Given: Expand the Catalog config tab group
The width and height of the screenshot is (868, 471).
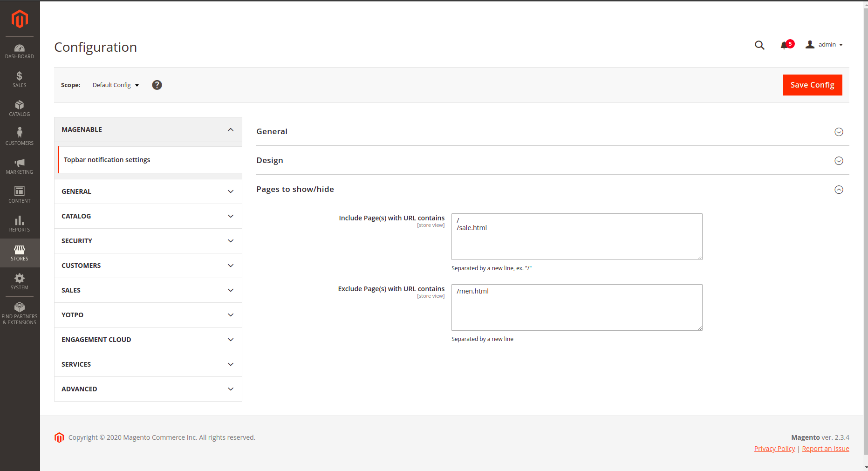Looking at the screenshot, I should pos(148,216).
